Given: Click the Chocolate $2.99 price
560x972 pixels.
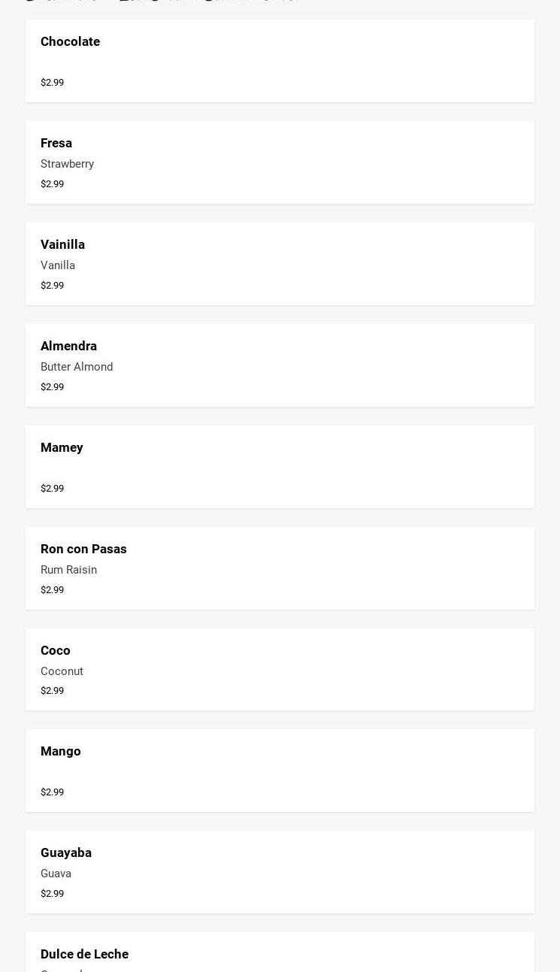Looking at the screenshot, I should click(x=52, y=83).
